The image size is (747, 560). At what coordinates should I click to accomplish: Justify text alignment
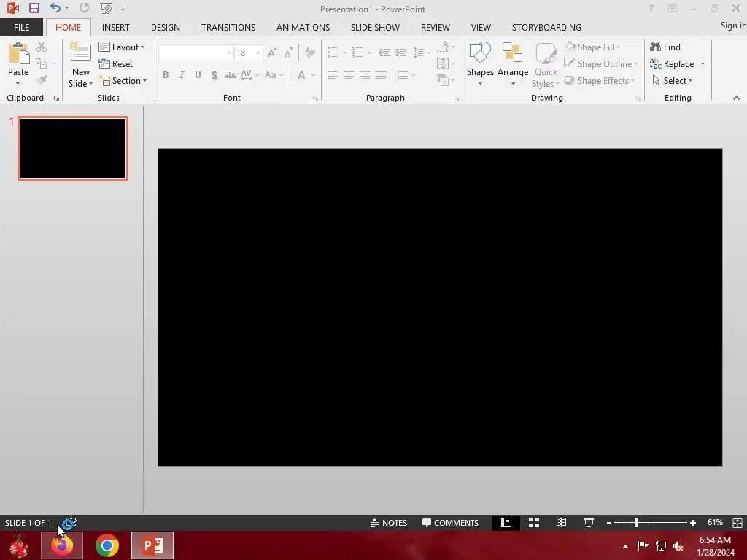point(381,75)
